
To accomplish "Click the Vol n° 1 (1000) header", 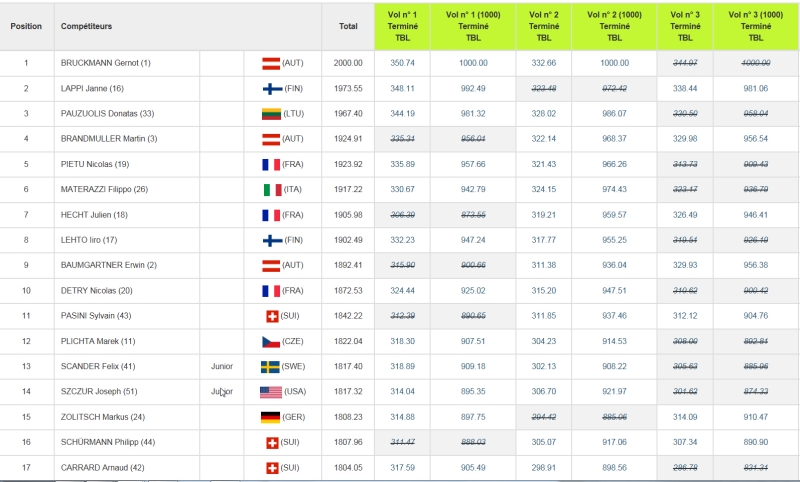I will pos(473,26).
